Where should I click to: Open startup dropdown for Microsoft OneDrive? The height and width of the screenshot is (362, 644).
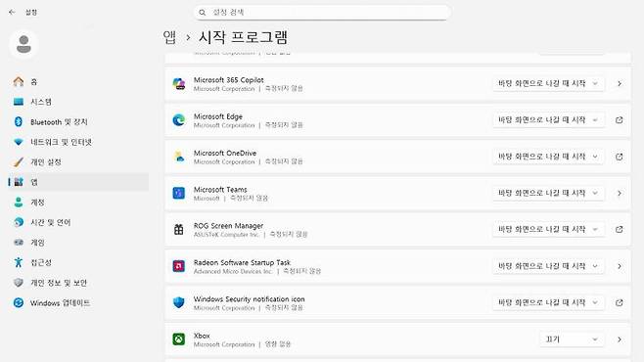(x=548, y=157)
